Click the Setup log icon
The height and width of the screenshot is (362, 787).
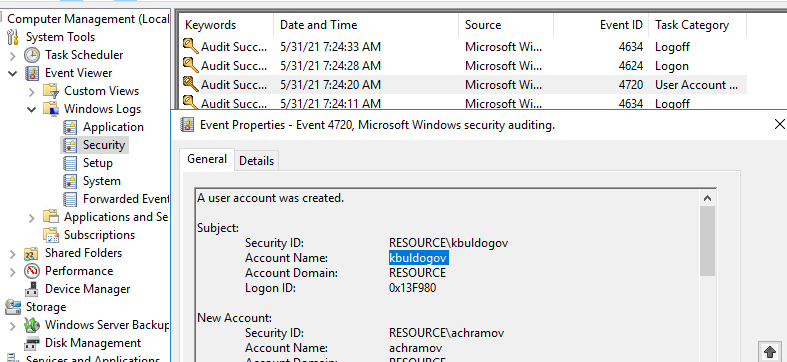(x=70, y=163)
